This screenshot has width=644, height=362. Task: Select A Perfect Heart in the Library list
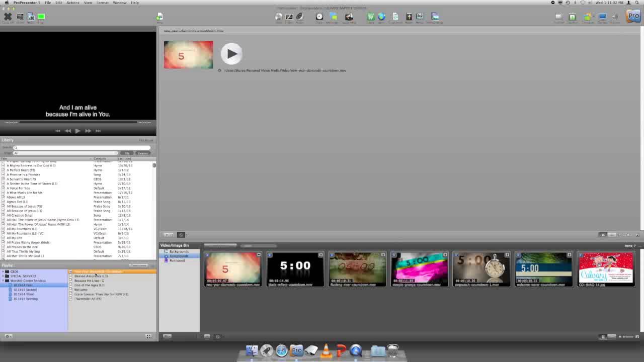coord(21,170)
